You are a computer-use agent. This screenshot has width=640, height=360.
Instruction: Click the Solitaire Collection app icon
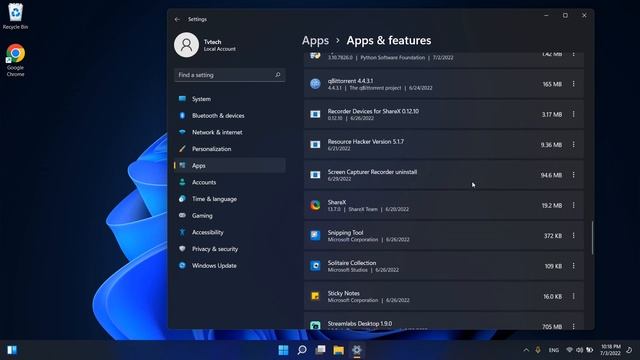tap(315, 266)
